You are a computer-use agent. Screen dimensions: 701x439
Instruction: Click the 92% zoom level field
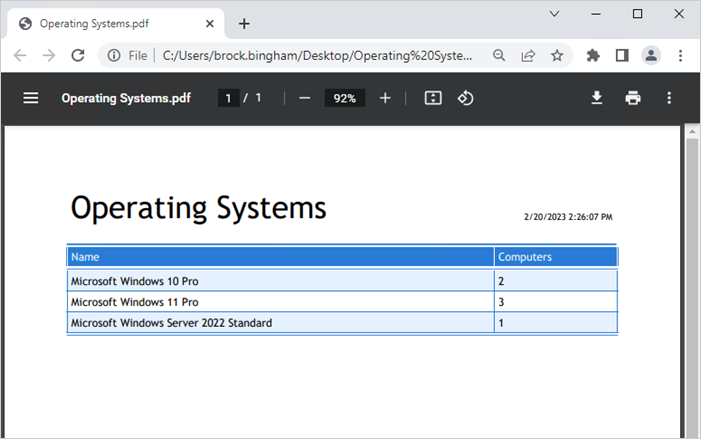pos(345,98)
